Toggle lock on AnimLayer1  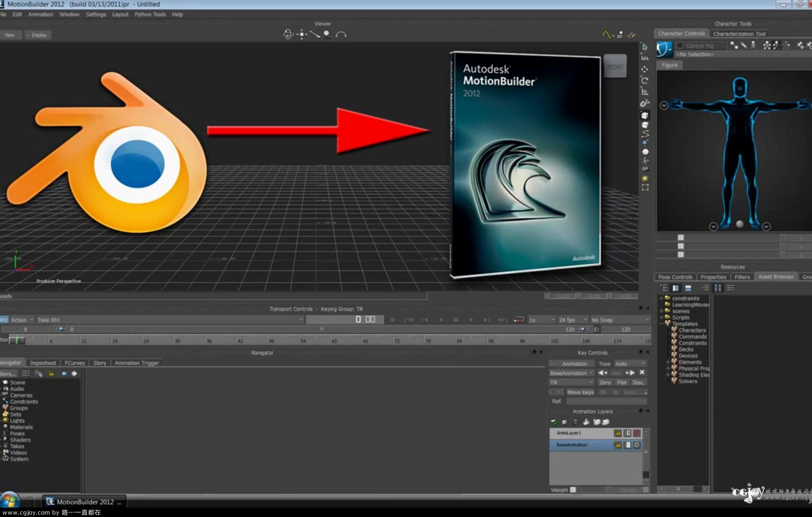(618, 433)
